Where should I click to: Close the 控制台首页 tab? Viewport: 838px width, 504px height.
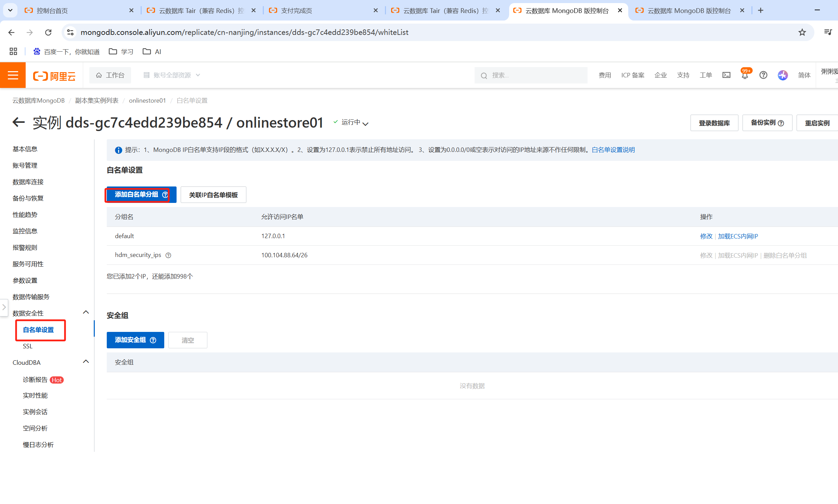(131, 10)
